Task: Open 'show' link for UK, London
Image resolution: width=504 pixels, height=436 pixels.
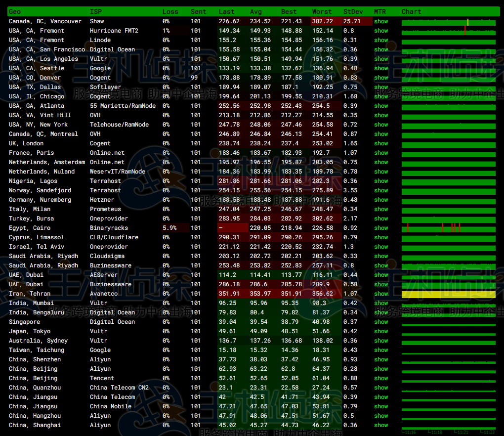Action: coord(381,143)
